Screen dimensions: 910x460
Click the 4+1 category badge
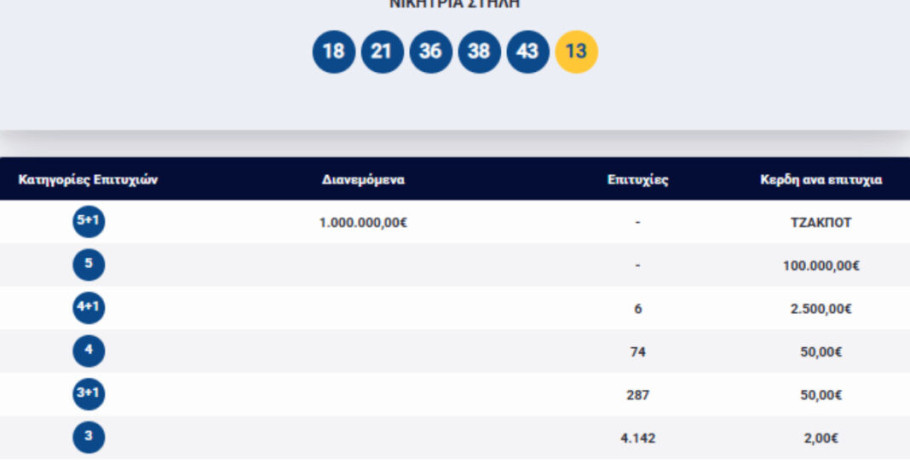click(88, 308)
